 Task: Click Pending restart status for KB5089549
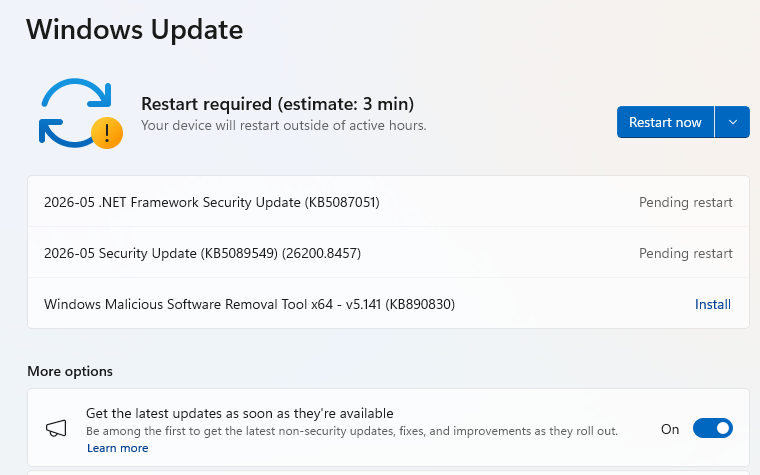pyautogui.click(x=685, y=253)
